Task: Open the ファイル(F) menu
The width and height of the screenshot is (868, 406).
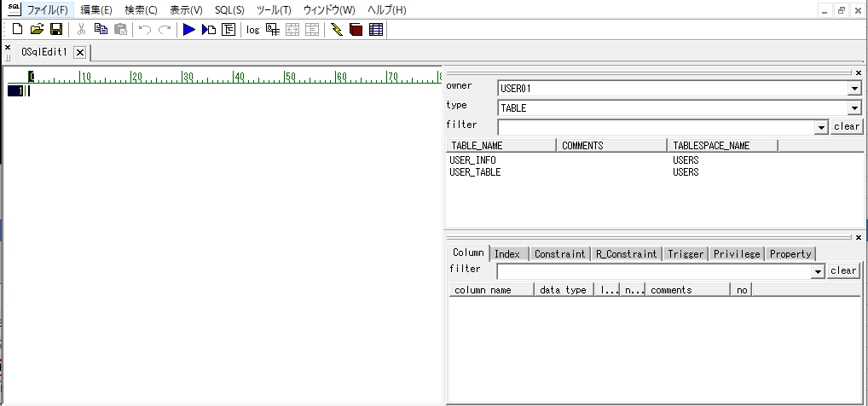Action: pos(48,10)
